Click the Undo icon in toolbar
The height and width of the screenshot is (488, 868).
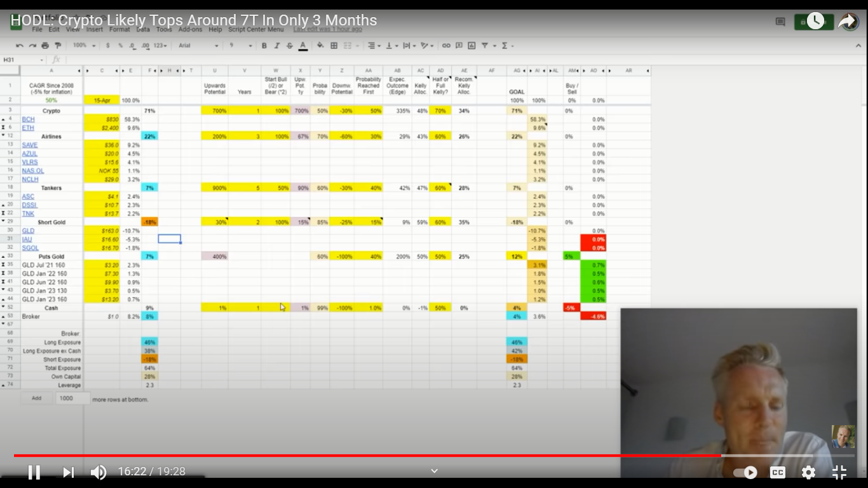19,46
